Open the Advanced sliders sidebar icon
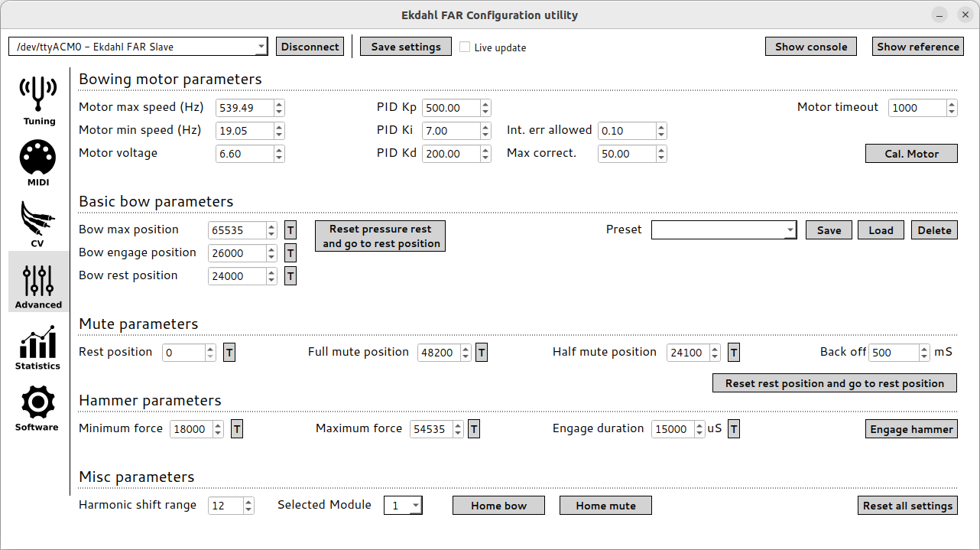Viewport: 980px width, 550px height. [38, 282]
